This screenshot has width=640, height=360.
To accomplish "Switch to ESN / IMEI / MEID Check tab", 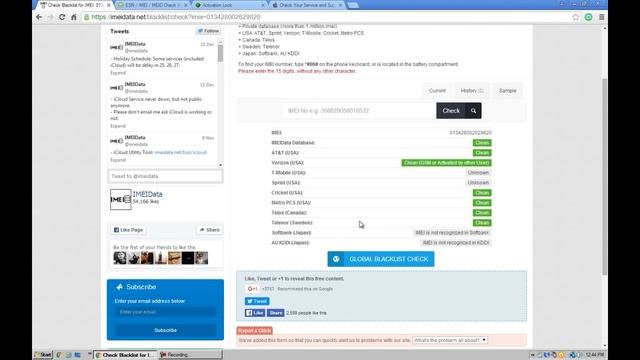I will [152, 5].
